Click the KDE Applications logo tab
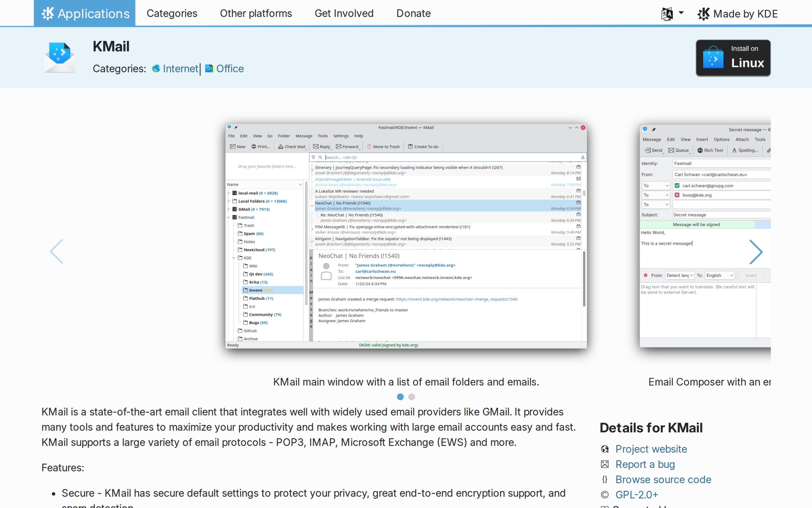Image resolution: width=812 pixels, height=508 pixels. [x=85, y=13]
